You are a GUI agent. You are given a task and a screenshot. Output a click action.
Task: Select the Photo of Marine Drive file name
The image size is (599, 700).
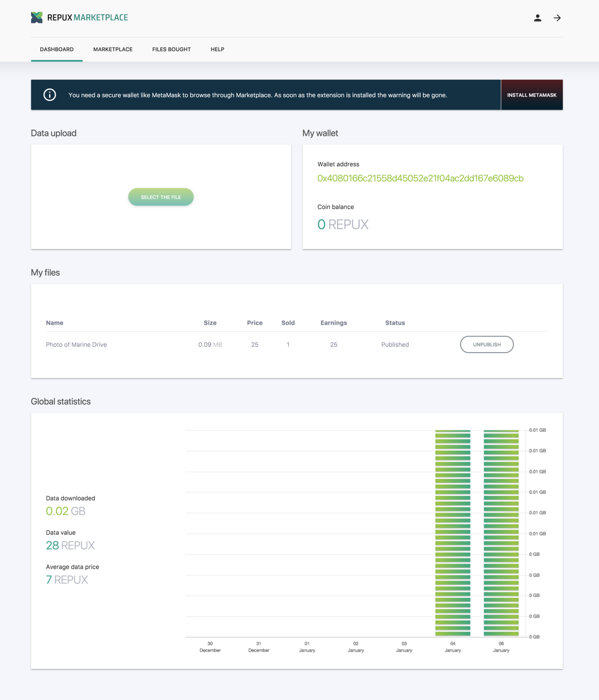pos(76,345)
